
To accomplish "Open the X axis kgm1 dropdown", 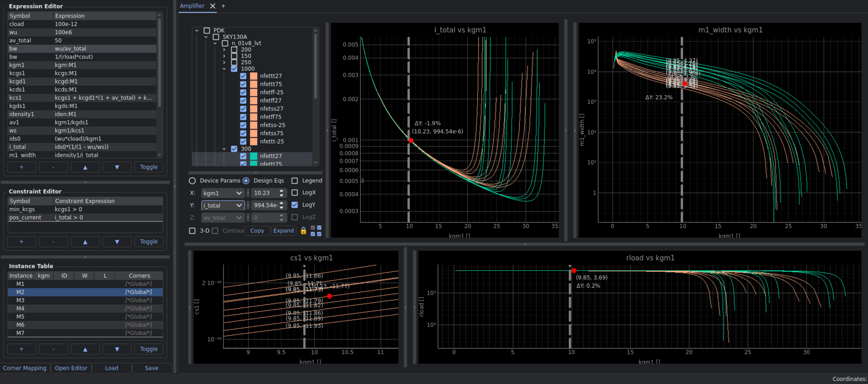I will (x=223, y=193).
